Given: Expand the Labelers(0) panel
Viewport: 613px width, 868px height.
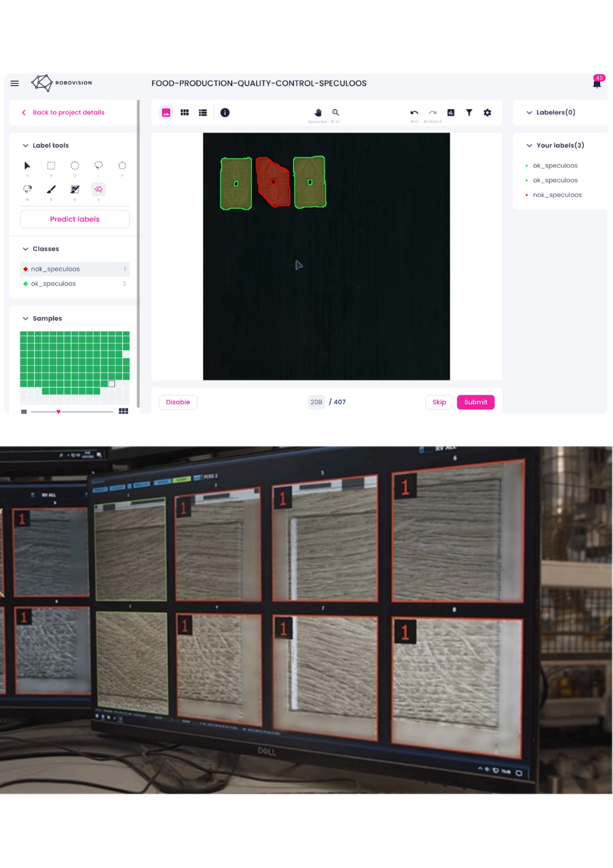Looking at the screenshot, I should pyautogui.click(x=529, y=113).
